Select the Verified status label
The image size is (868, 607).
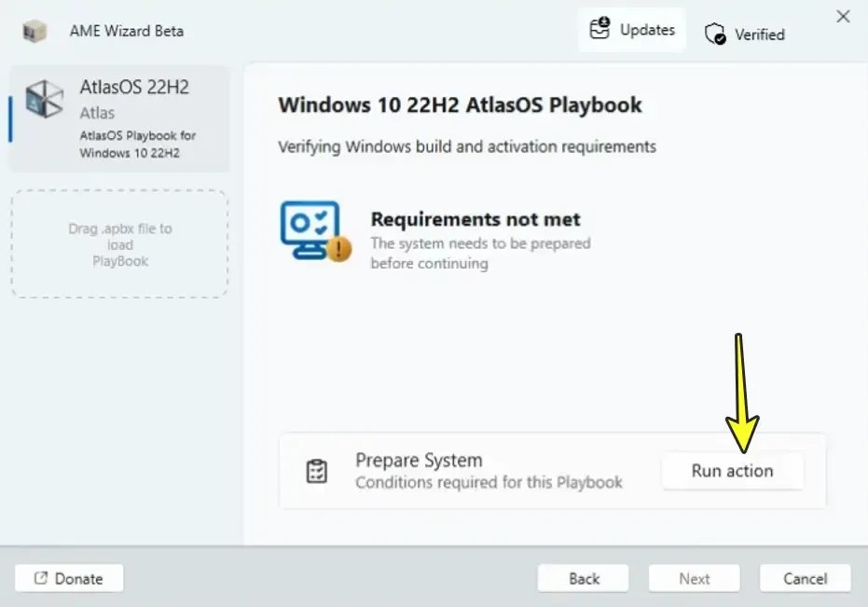click(759, 34)
